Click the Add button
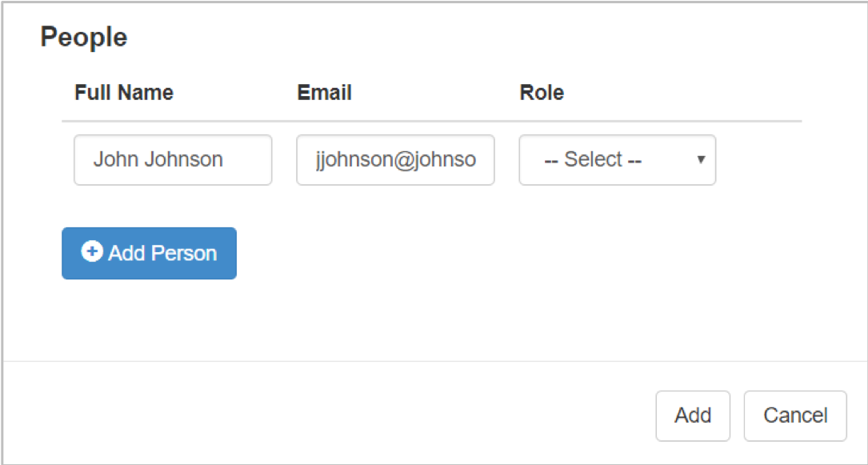Image resolution: width=868 pixels, height=465 pixels. (693, 415)
